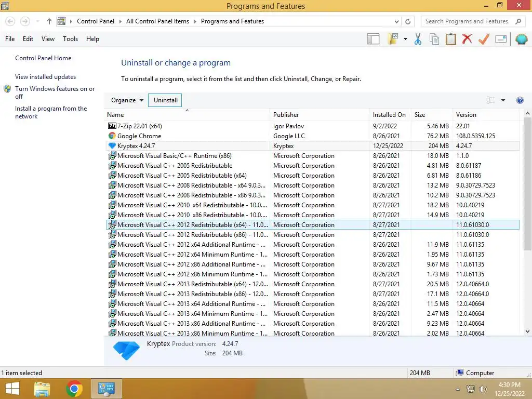Expand address bar history dropdown

396,21
